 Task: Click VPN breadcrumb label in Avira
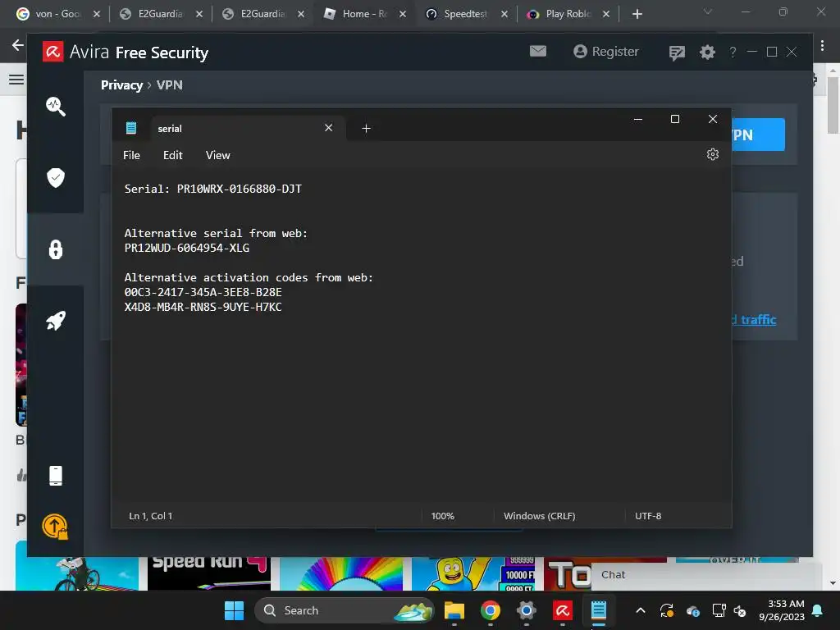(x=169, y=85)
